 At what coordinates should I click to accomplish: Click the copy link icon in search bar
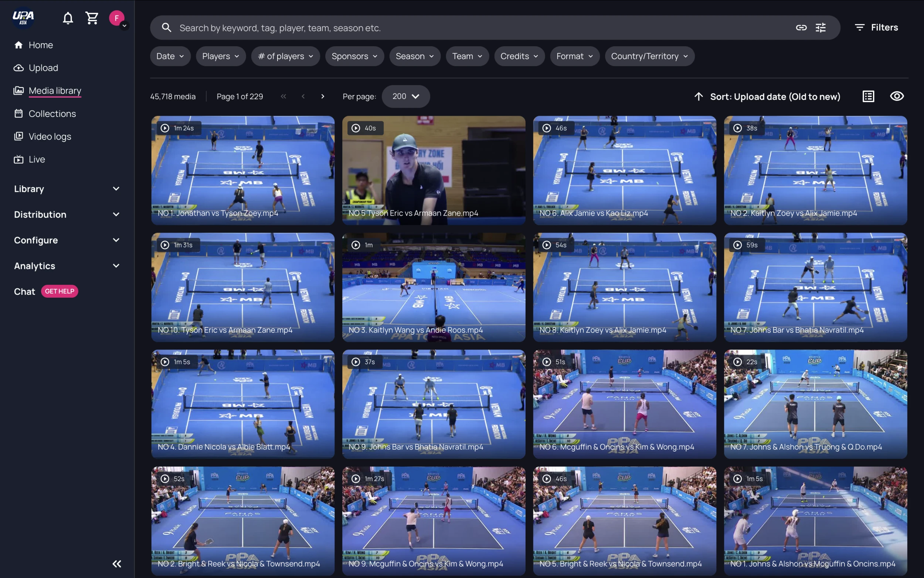[801, 27]
